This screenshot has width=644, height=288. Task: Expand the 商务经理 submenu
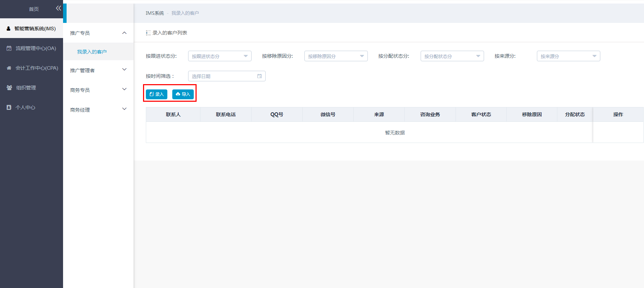(x=98, y=109)
